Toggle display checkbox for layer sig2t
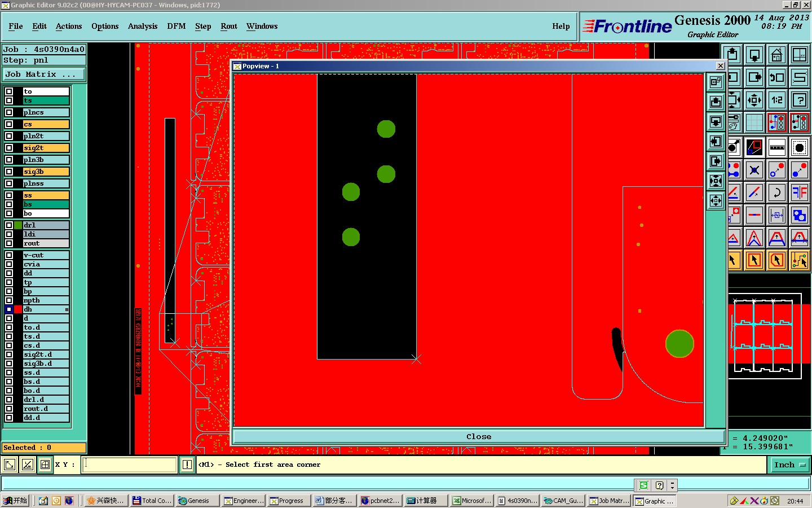 click(x=9, y=148)
